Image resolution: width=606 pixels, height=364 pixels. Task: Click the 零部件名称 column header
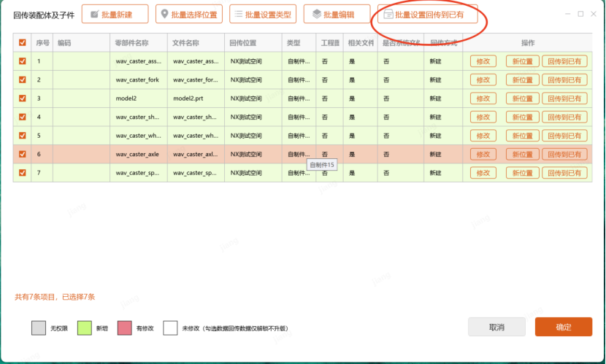click(139, 43)
